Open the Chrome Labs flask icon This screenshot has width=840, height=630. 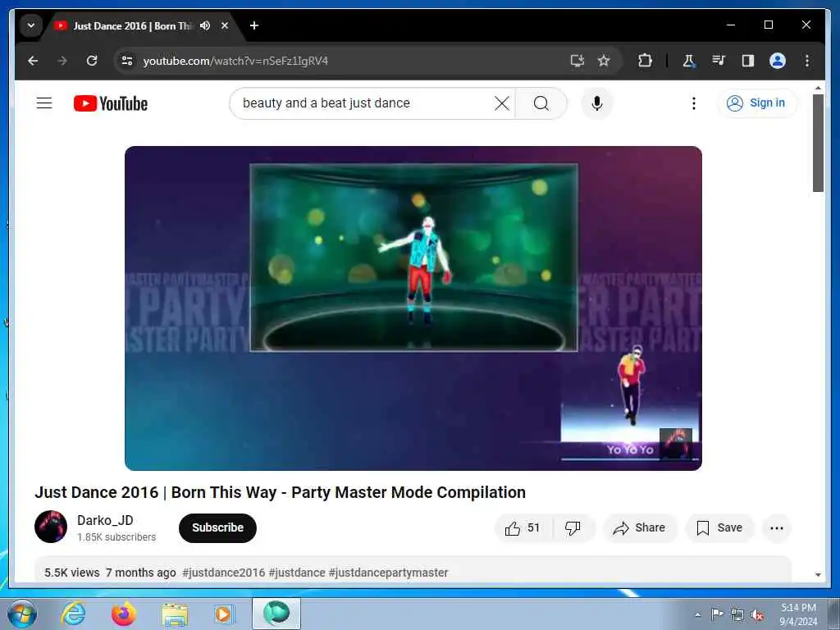[x=689, y=61]
